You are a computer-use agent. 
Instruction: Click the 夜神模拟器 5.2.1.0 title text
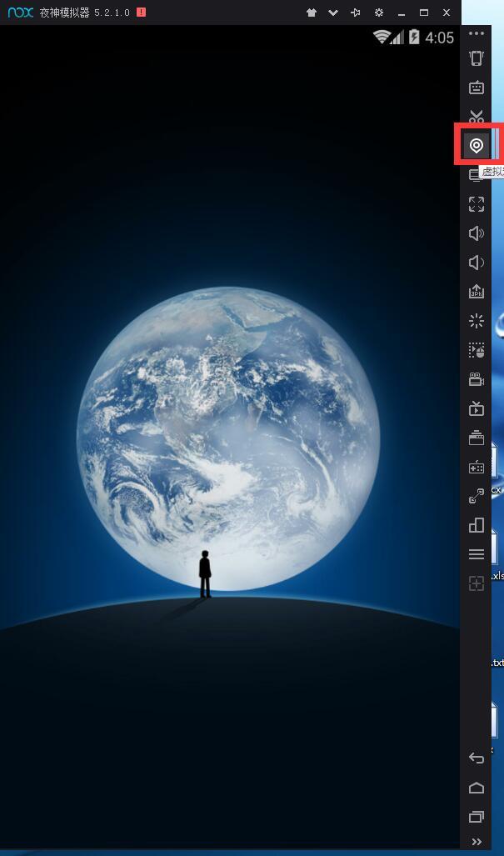pos(84,13)
